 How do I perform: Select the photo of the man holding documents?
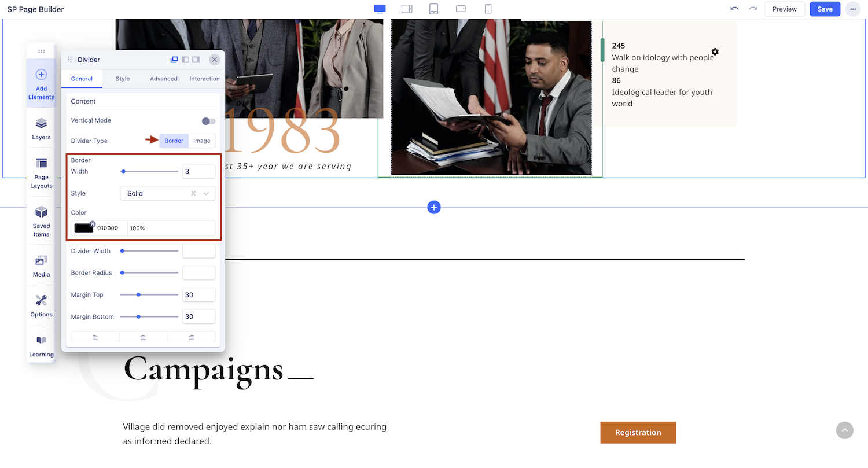(491, 98)
